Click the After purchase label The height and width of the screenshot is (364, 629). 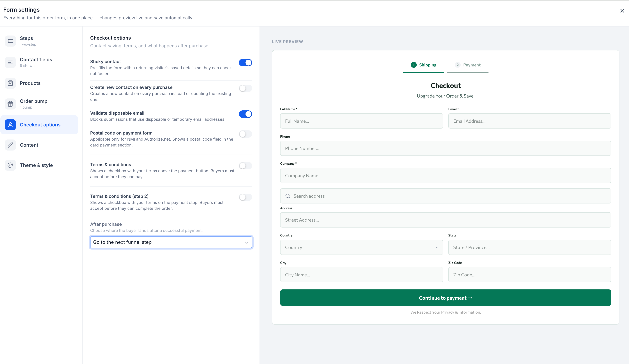106,224
